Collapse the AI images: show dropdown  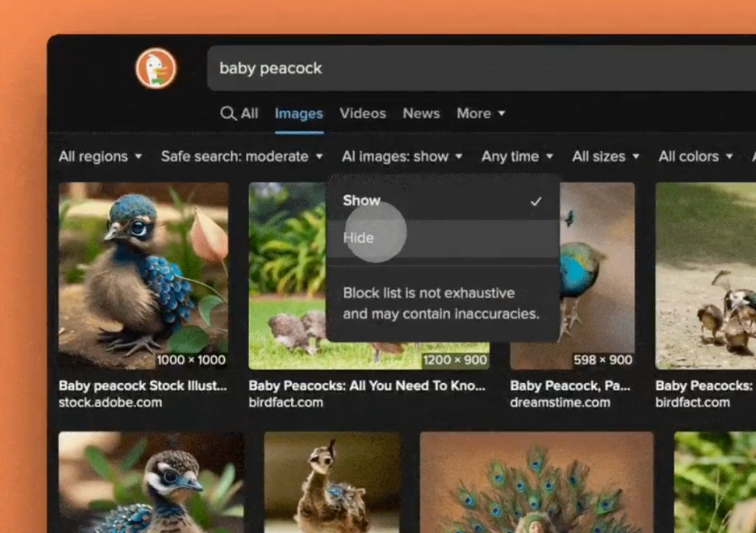tap(402, 156)
